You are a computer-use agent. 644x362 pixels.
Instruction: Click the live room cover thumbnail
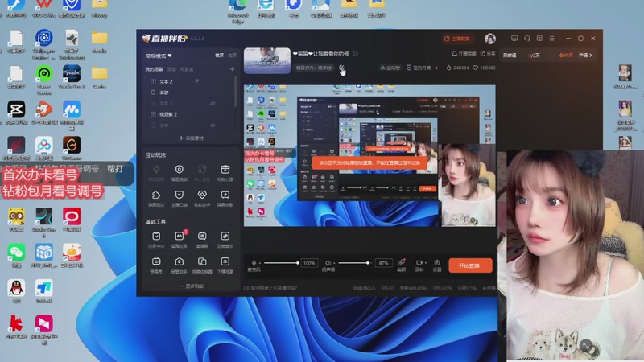tap(267, 60)
